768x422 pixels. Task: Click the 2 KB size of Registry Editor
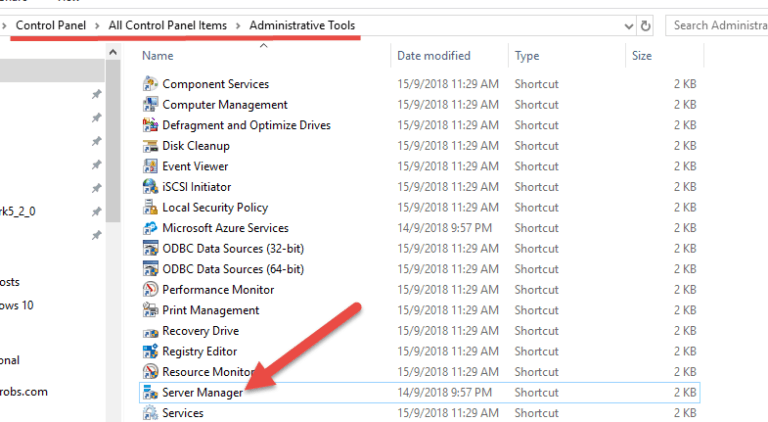click(685, 351)
